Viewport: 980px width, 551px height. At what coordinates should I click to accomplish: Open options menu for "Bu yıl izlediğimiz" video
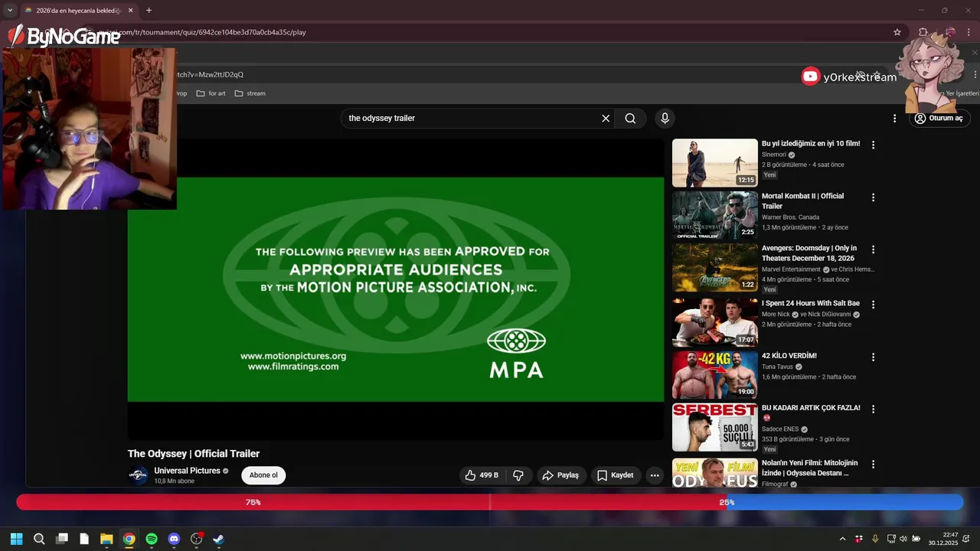click(873, 145)
